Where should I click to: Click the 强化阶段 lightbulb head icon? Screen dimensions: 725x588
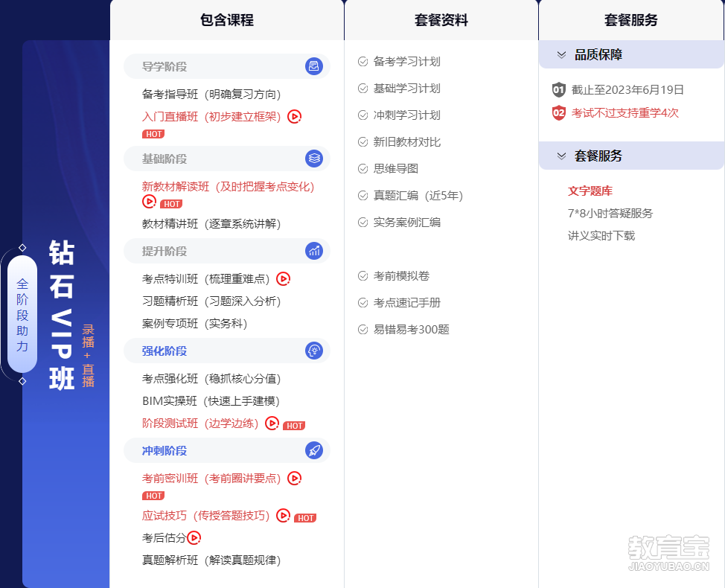coord(314,351)
